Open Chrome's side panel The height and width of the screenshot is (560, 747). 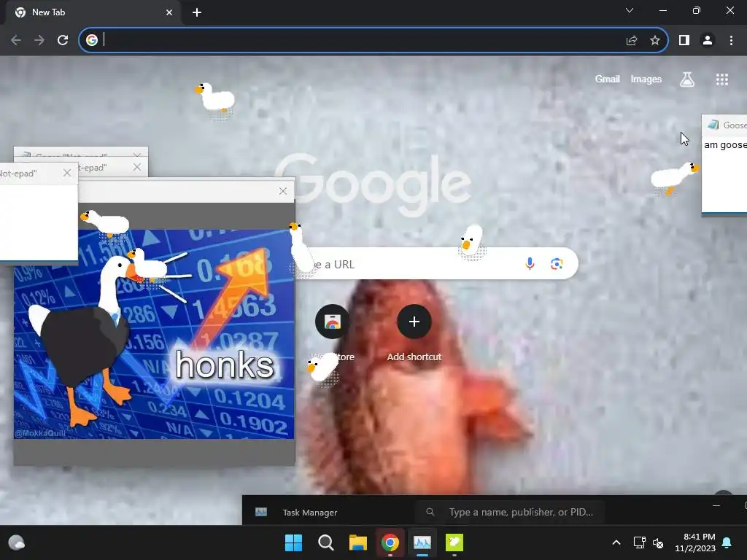pos(684,41)
